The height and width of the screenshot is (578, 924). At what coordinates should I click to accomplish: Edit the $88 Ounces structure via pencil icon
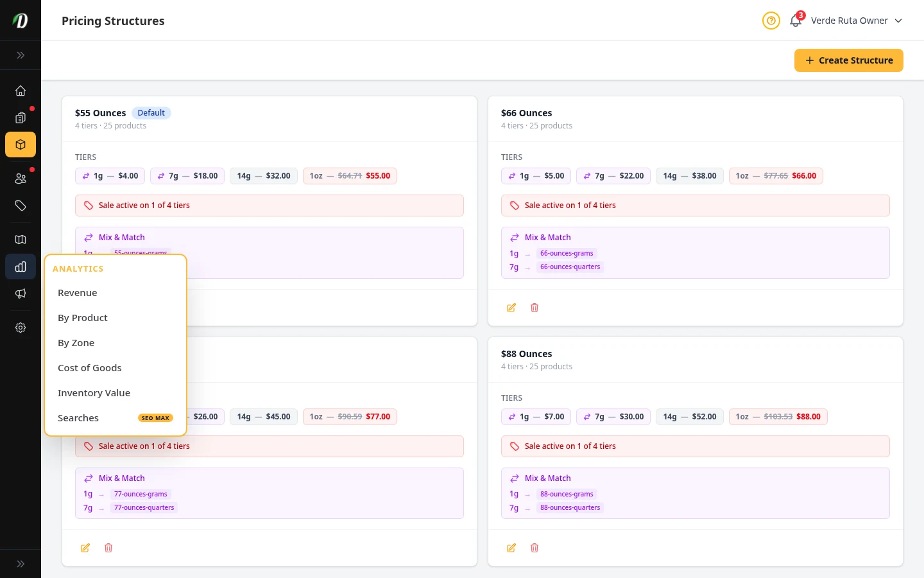click(511, 548)
